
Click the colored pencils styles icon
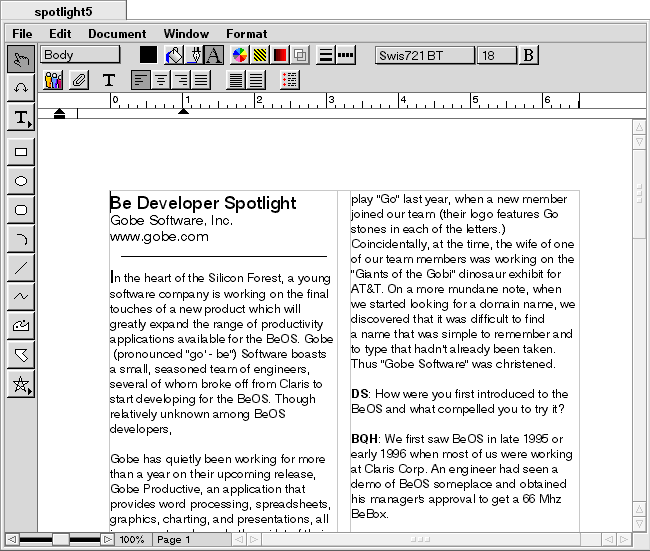(53, 80)
